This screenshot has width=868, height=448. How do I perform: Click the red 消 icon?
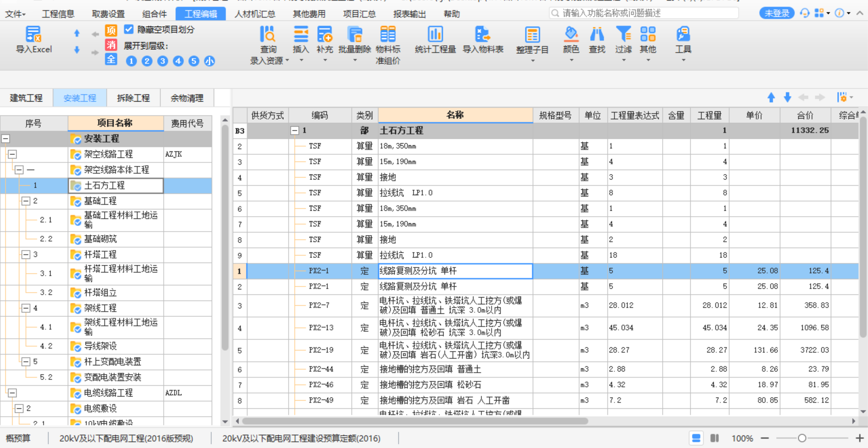[111, 45]
